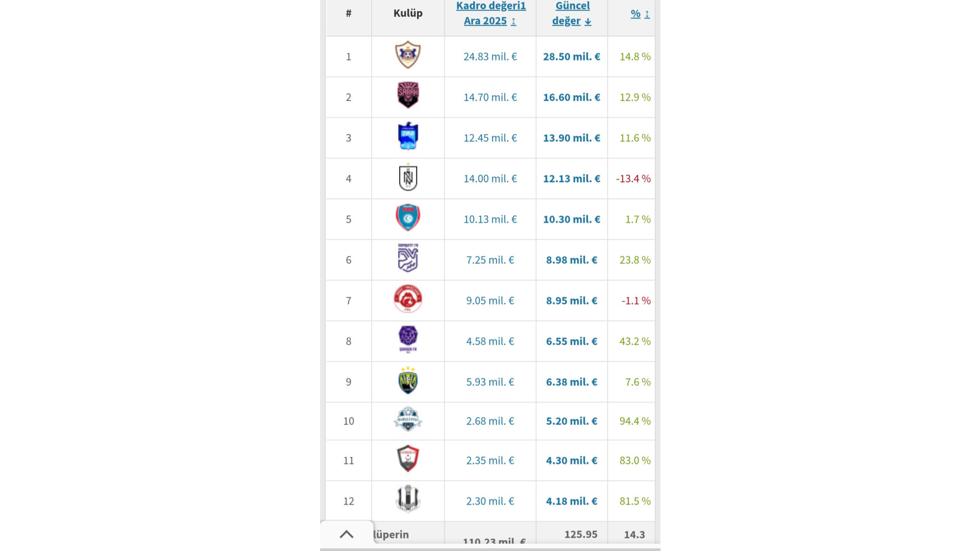
Task: Sort by Kadro değeri Ara 2025 column
Action: pos(491,13)
